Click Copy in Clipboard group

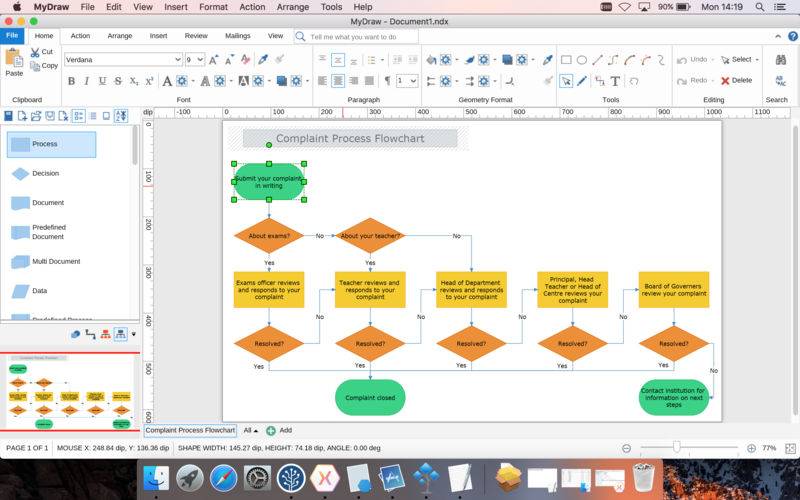pos(44,66)
